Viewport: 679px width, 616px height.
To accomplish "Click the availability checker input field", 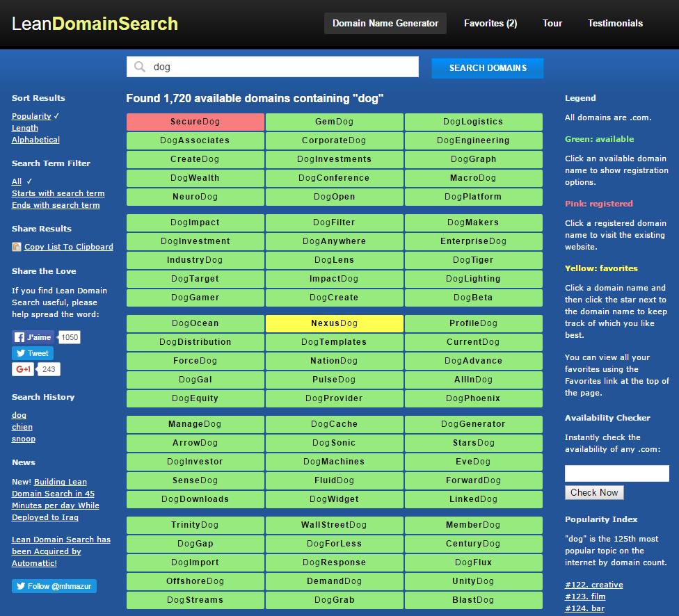I will [616, 473].
